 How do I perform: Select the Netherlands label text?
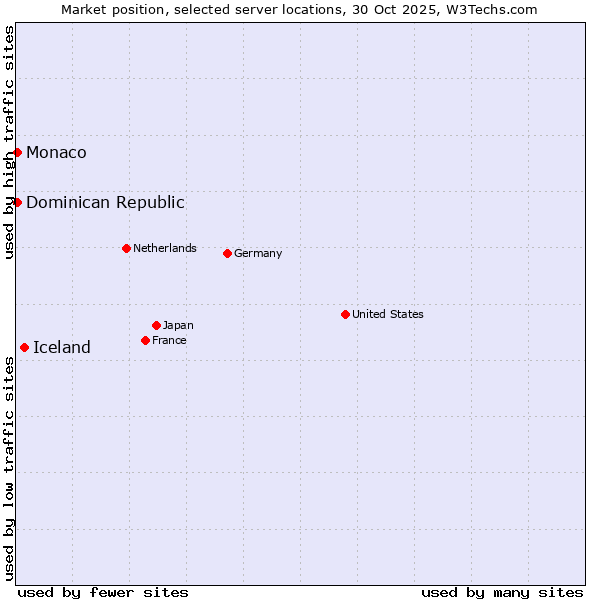(x=165, y=248)
